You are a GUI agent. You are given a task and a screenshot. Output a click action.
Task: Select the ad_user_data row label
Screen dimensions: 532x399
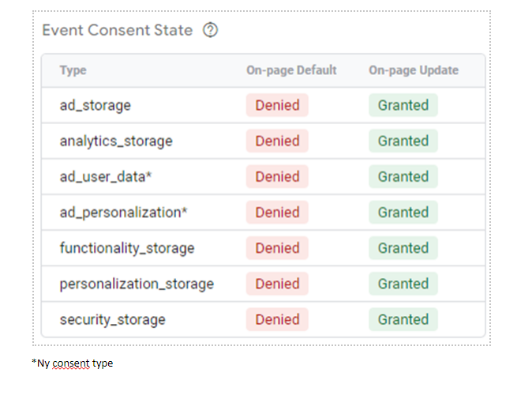[x=106, y=177]
